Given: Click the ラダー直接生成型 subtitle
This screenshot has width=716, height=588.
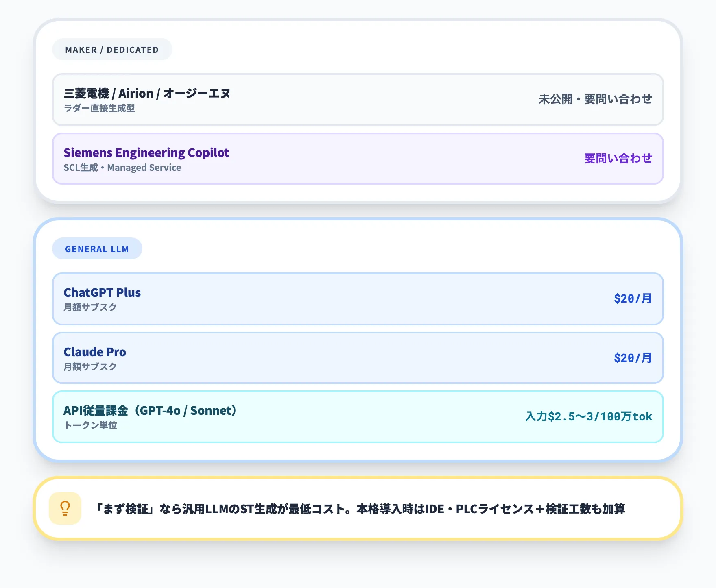Looking at the screenshot, I should pos(99,108).
